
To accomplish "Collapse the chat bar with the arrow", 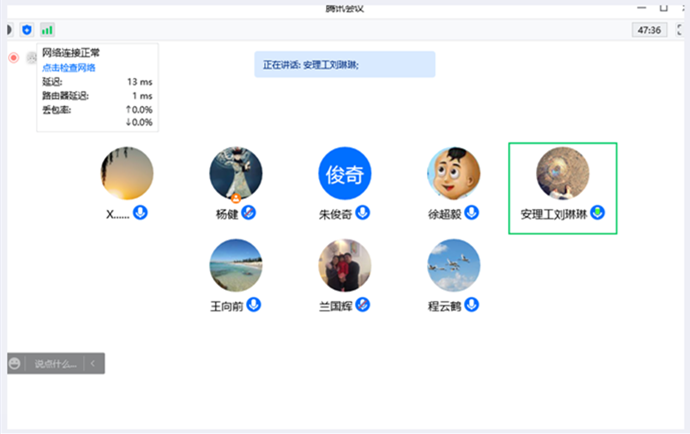I will [93, 364].
